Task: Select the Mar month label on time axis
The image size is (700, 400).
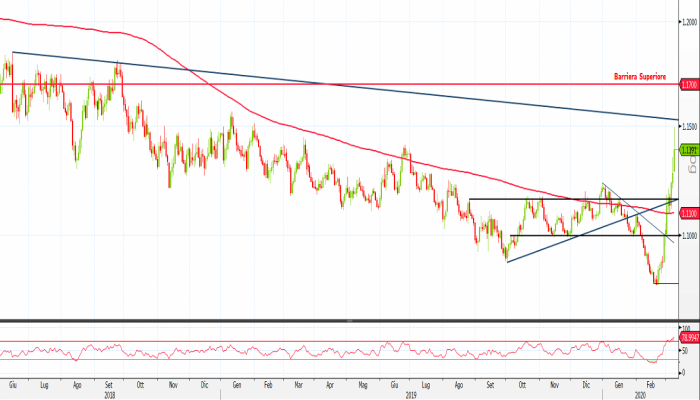Action: click(298, 385)
